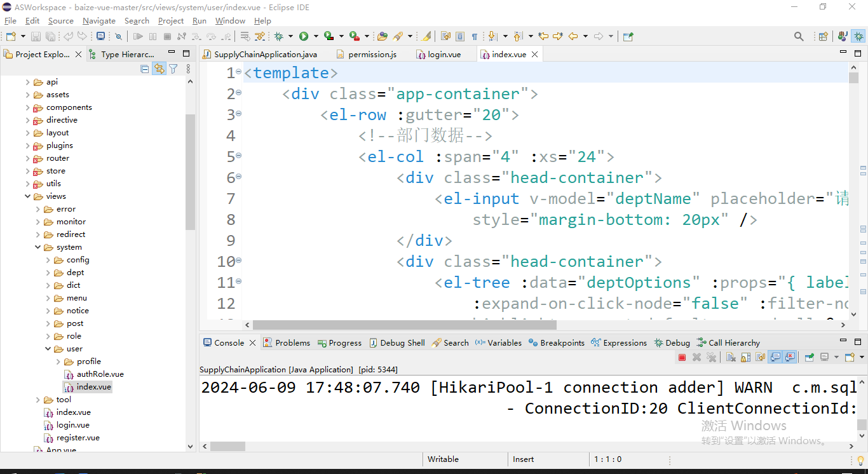This screenshot has height=474, width=868.
Task: Click the New file wizard icon
Action: [11, 36]
